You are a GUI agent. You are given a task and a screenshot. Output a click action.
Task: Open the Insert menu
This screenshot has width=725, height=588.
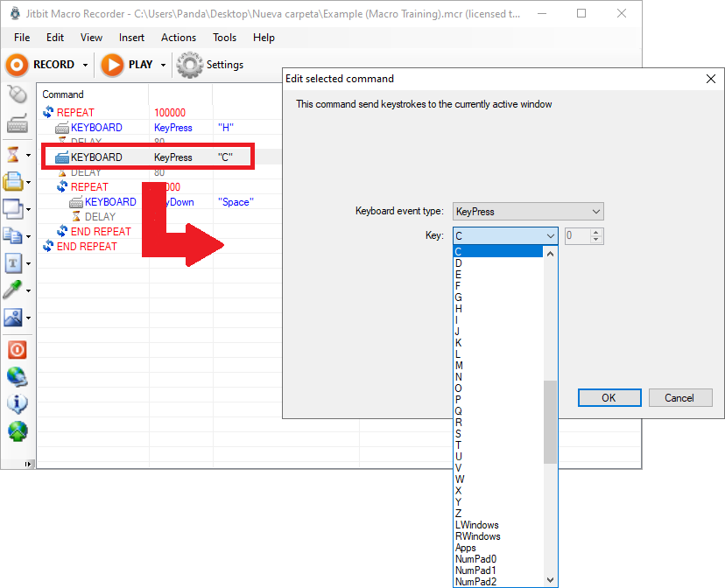click(x=131, y=38)
